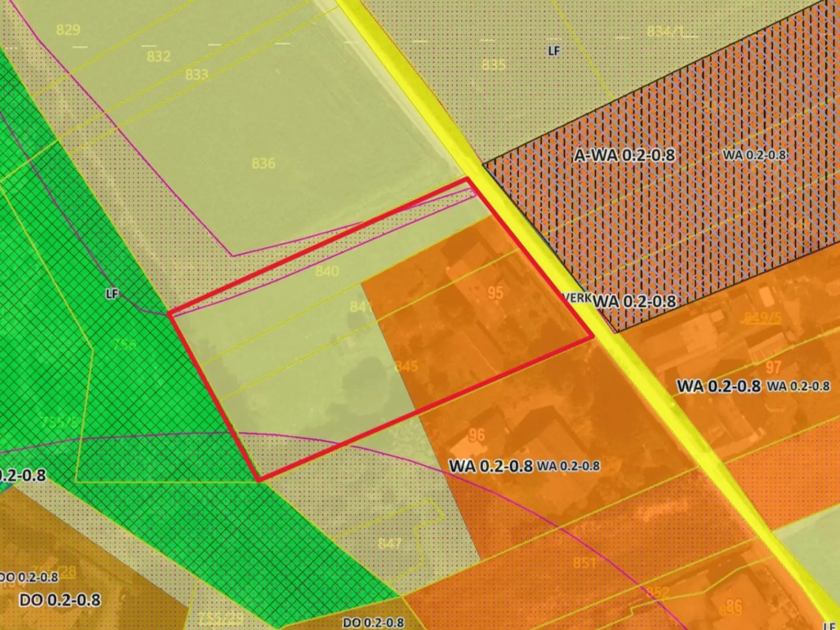Select parcel 832 on the map
Screen dimensions: 840x630
coord(158,56)
